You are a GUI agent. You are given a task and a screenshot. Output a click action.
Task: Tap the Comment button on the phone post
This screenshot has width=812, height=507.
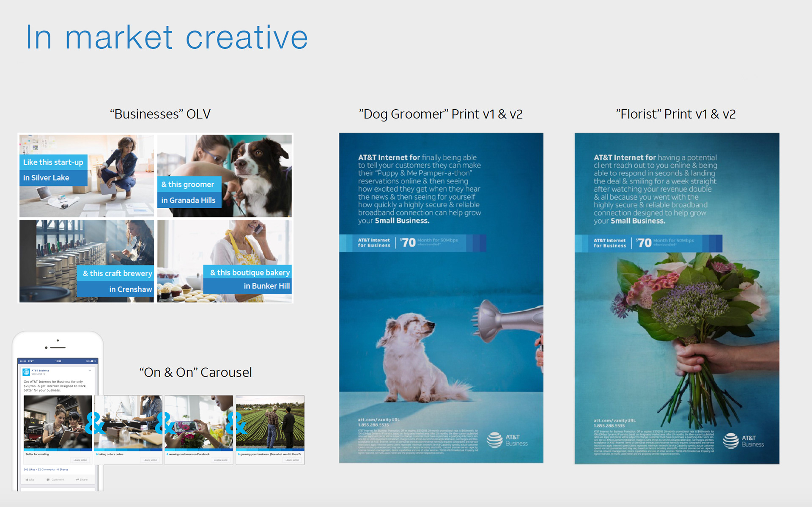56,479
